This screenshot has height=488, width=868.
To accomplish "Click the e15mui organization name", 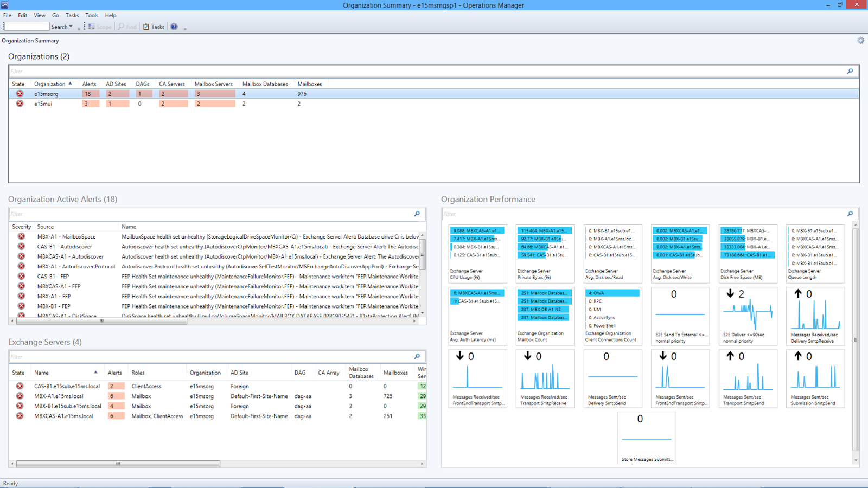I will coord(43,104).
